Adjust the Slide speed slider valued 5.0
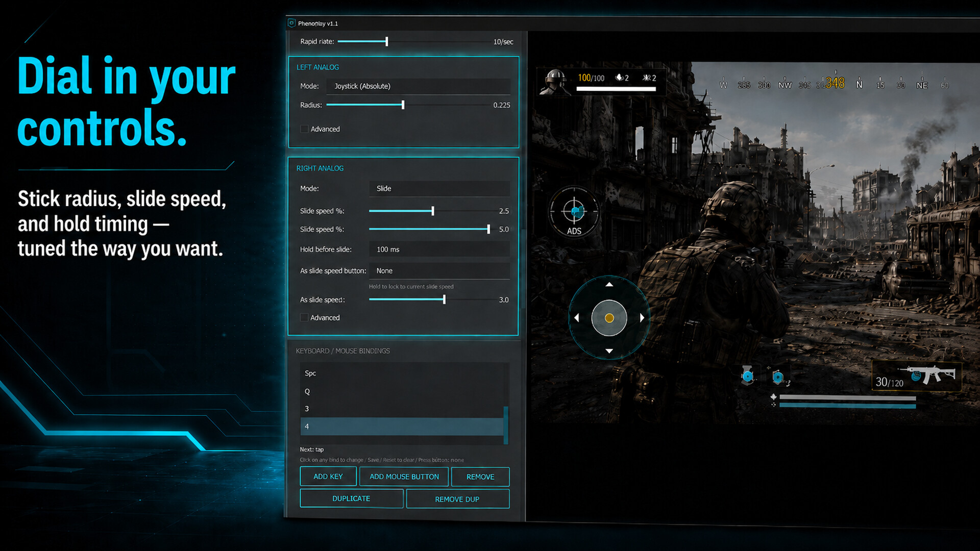This screenshot has height=551, width=980. click(x=488, y=229)
